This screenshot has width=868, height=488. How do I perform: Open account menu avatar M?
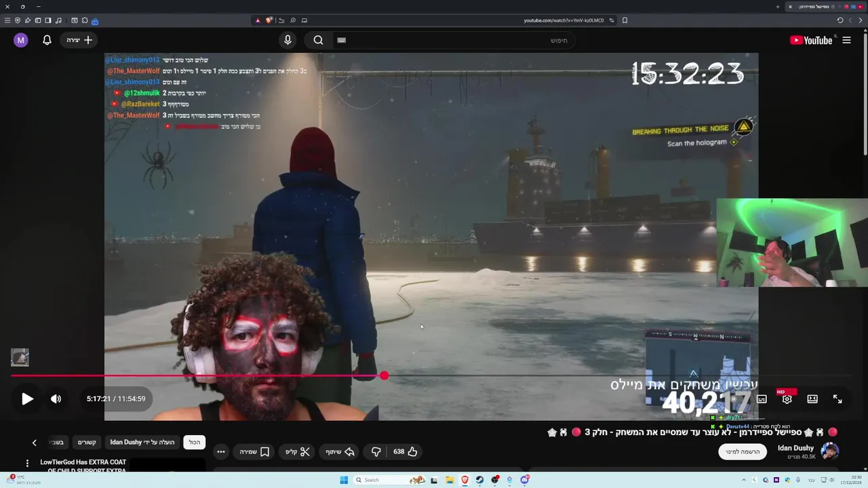(x=20, y=40)
